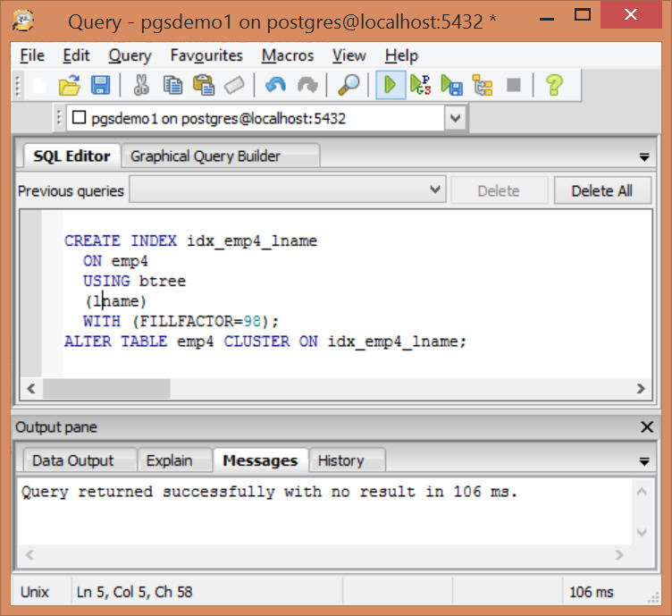Click the window resize grip in status bar

coord(654,597)
